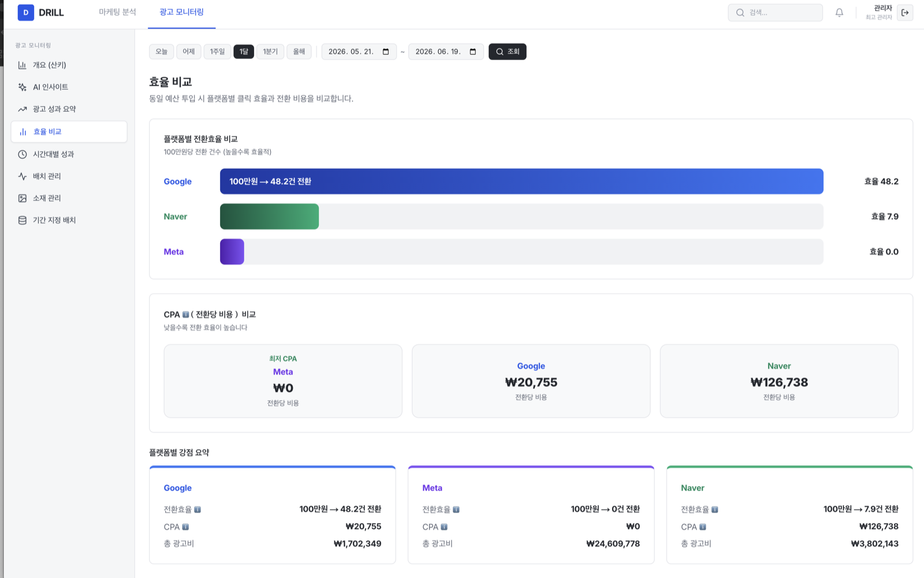Click info icon beside Google 전환효율
Screen dimensions: 924x578
198,509
